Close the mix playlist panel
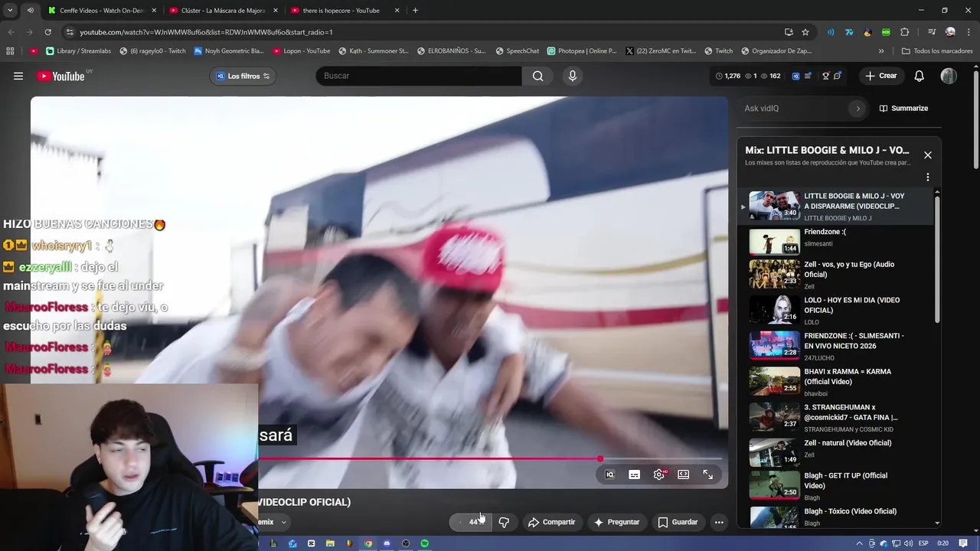Image resolution: width=980 pixels, height=551 pixels. pyautogui.click(x=927, y=155)
